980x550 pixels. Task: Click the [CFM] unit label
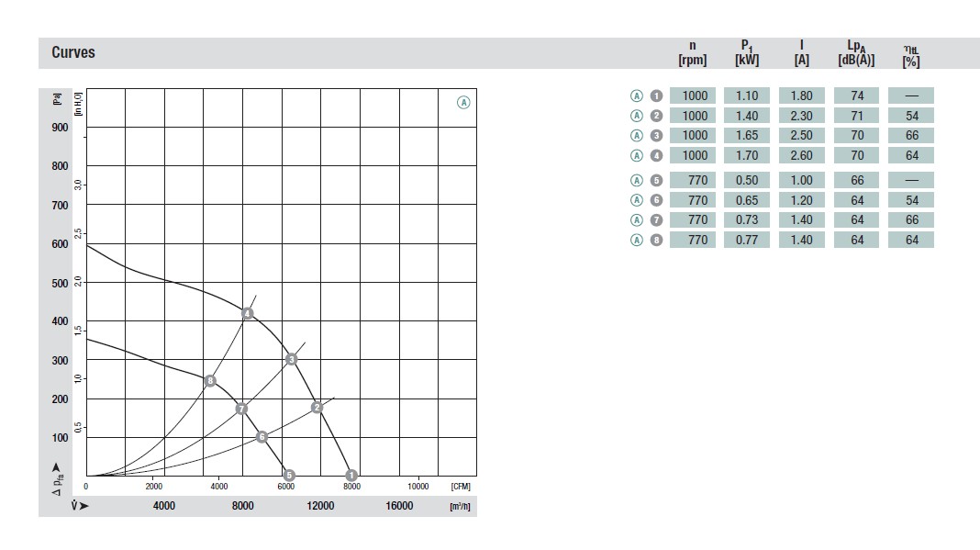point(461,486)
